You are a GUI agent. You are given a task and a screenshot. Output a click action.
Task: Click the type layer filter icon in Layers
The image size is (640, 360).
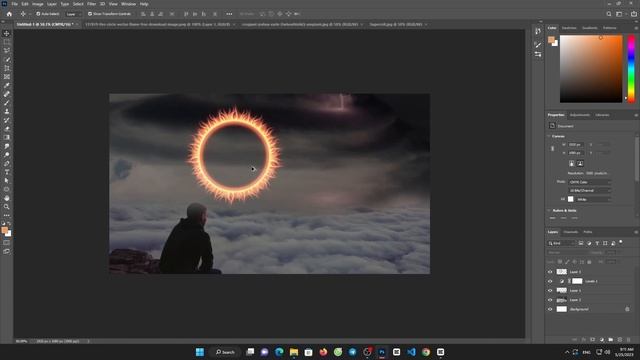click(597, 243)
